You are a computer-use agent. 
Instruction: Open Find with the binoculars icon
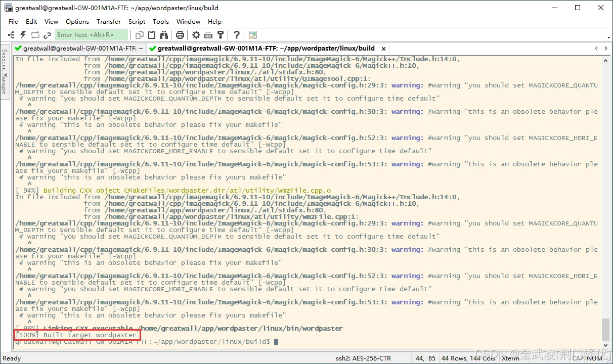click(164, 35)
